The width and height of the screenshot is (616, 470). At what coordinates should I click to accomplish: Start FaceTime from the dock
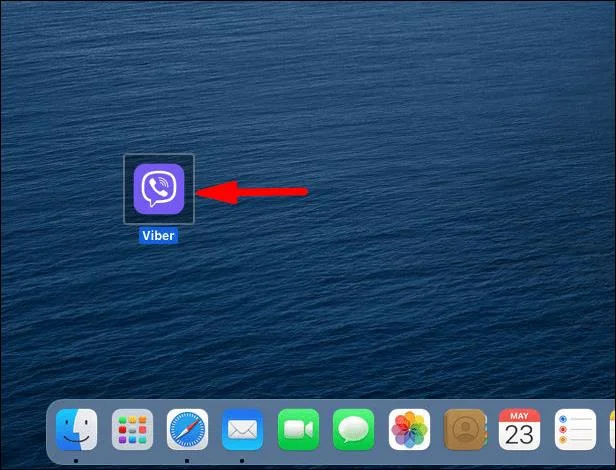[298, 430]
